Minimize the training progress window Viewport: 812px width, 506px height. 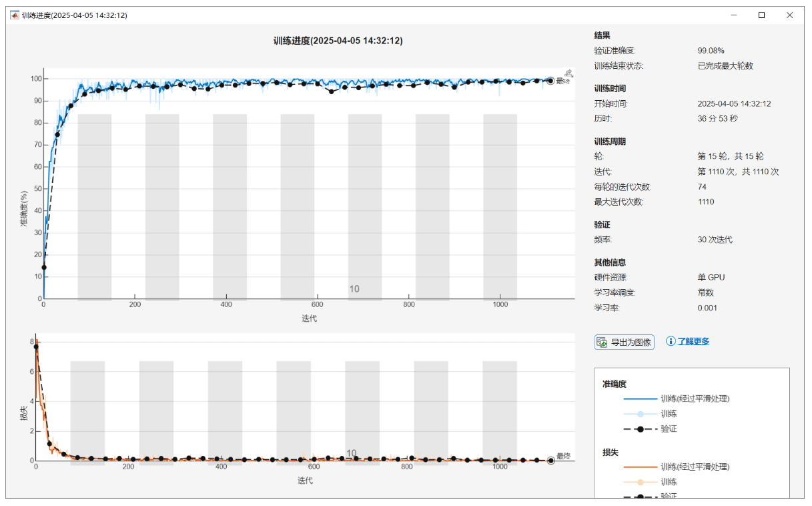coord(733,15)
